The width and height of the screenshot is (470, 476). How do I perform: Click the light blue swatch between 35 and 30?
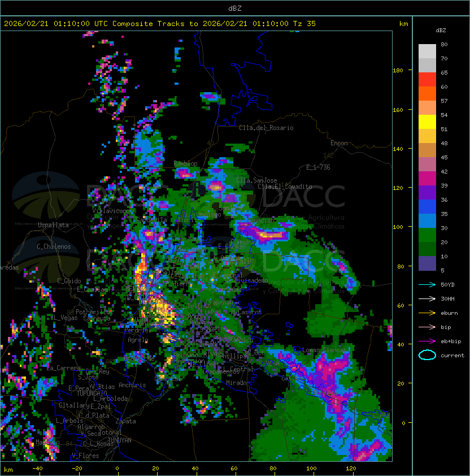point(427,220)
